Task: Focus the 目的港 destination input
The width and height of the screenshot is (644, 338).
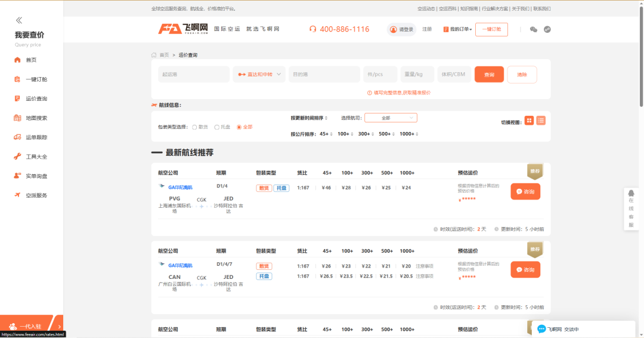Action: tap(324, 75)
